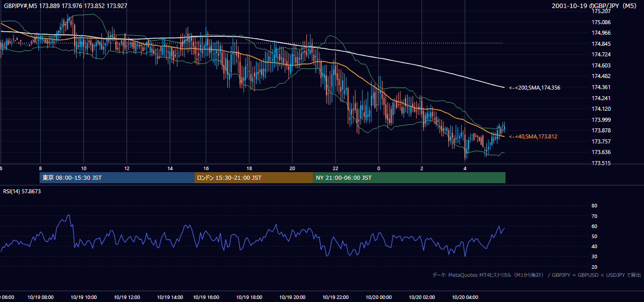This screenshot has width=644, height=302.
Task: Click bottom date label 10/19 08:00
Action: (x=41, y=297)
